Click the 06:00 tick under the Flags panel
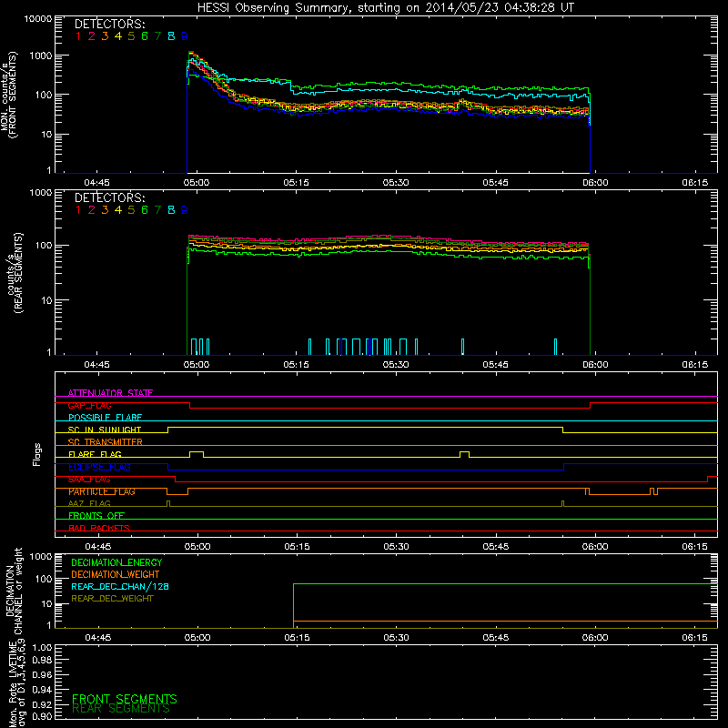The width and height of the screenshot is (728, 728). tap(595, 547)
